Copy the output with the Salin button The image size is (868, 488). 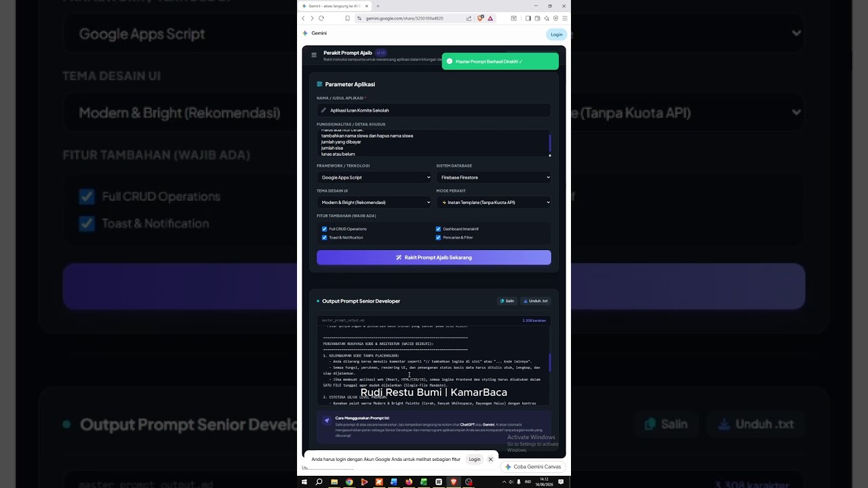coord(507,301)
